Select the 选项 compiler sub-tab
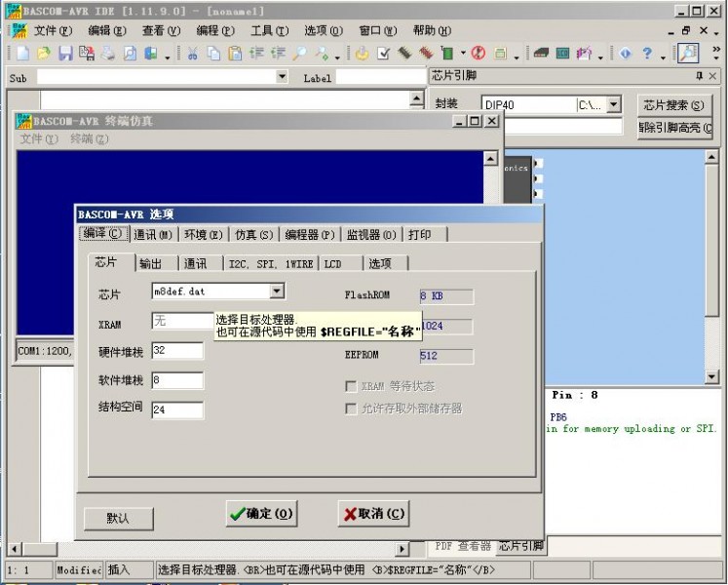The width and height of the screenshot is (728, 585). click(386, 263)
